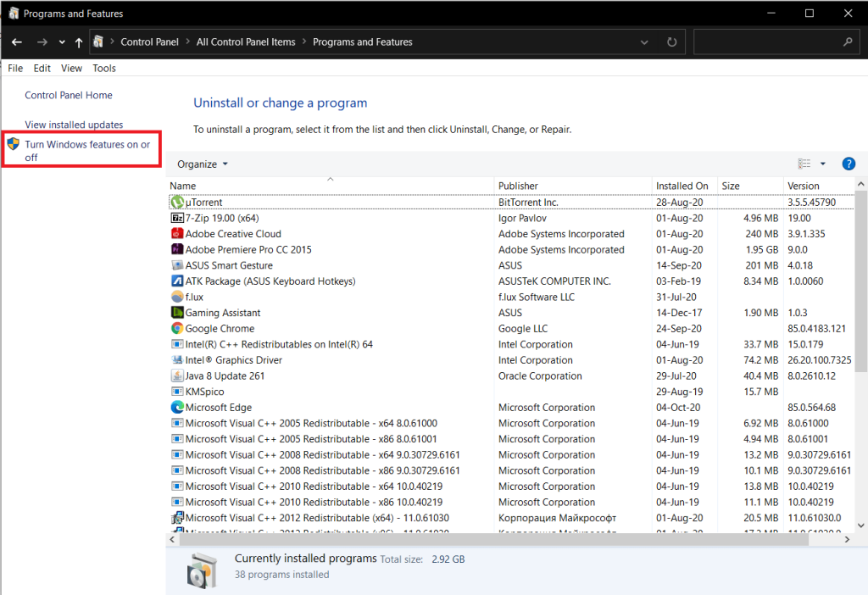
Task: Expand the address bar history dropdown
Action: click(x=644, y=42)
